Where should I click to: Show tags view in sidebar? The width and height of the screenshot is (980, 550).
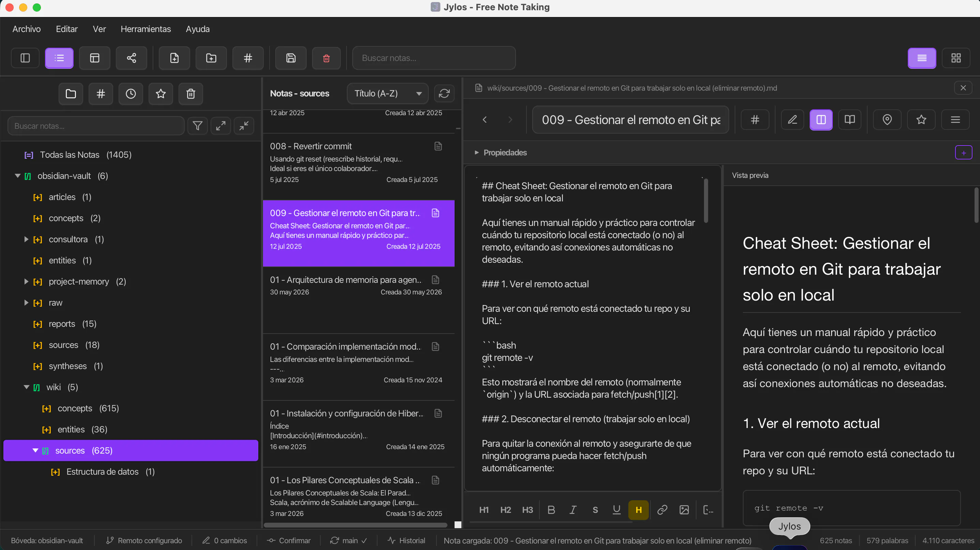101,94
